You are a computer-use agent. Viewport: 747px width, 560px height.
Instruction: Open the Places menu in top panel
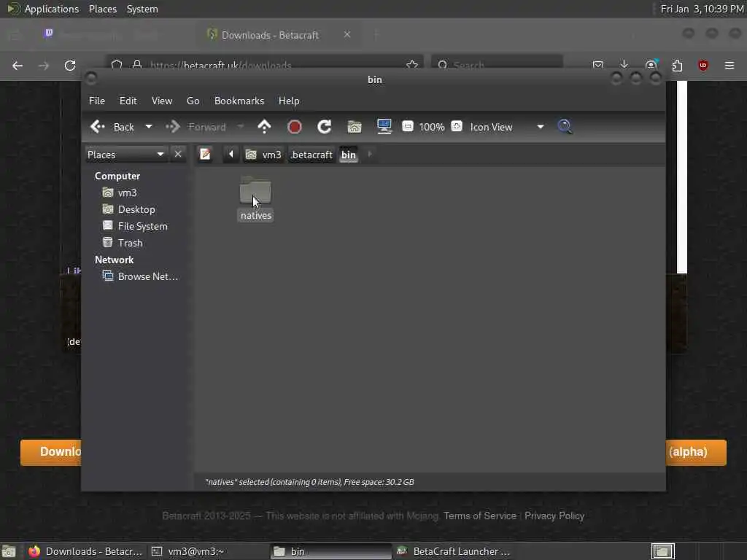point(103,9)
